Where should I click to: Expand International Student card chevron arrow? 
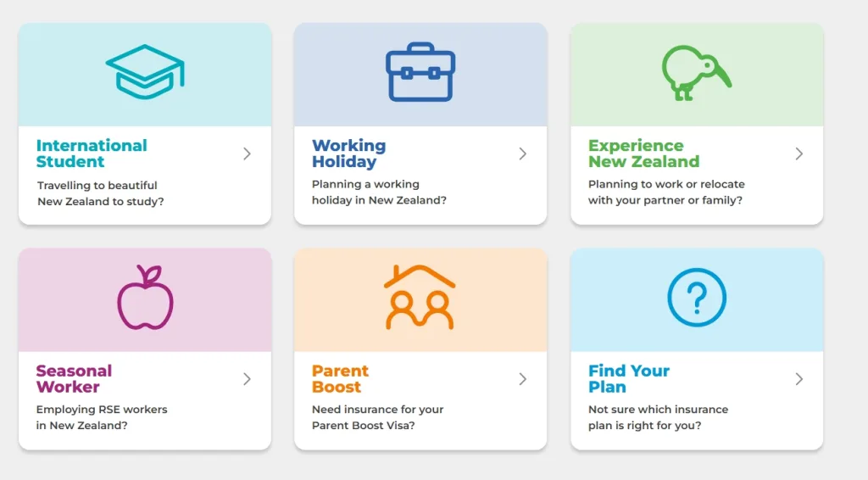tap(247, 153)
